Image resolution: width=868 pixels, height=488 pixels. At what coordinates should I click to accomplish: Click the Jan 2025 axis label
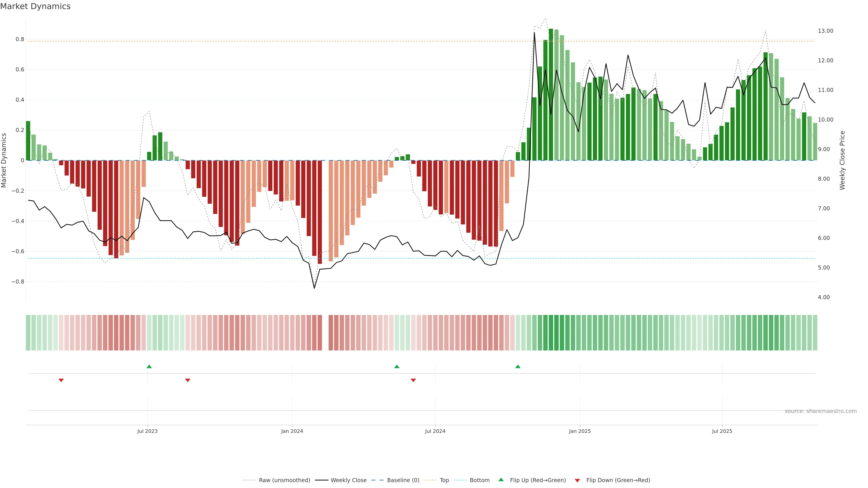(x=580, y=431)
